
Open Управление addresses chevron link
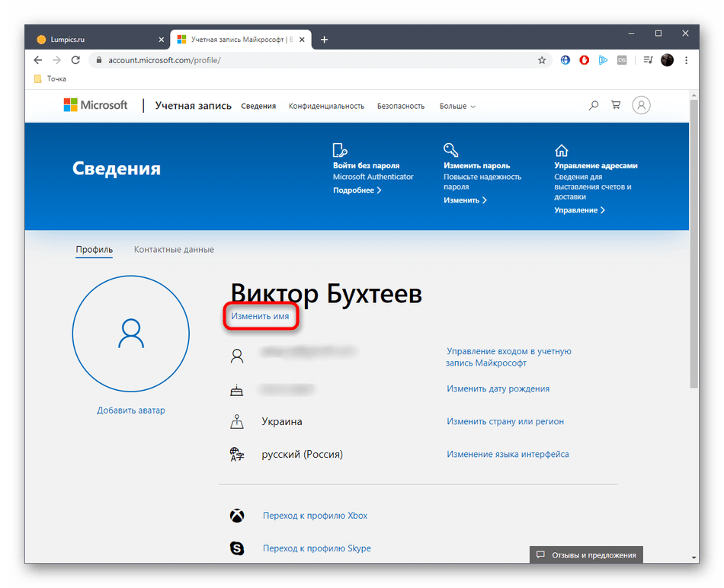tap(579, 210)
